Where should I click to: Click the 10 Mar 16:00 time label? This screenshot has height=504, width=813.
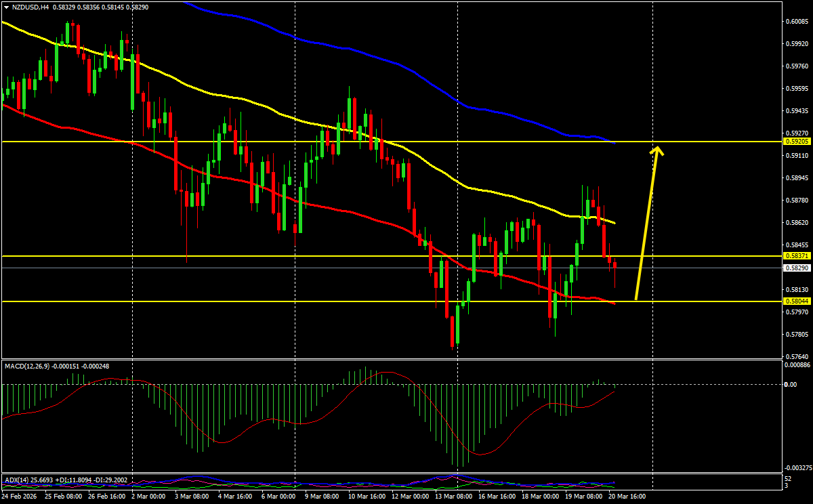[367, 497]
